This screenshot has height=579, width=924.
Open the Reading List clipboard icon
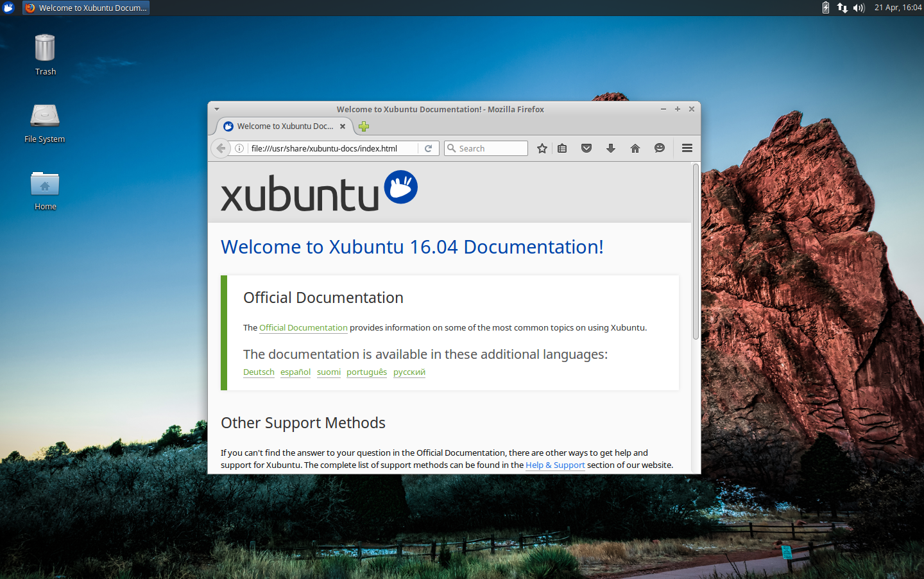coord(562,148)
